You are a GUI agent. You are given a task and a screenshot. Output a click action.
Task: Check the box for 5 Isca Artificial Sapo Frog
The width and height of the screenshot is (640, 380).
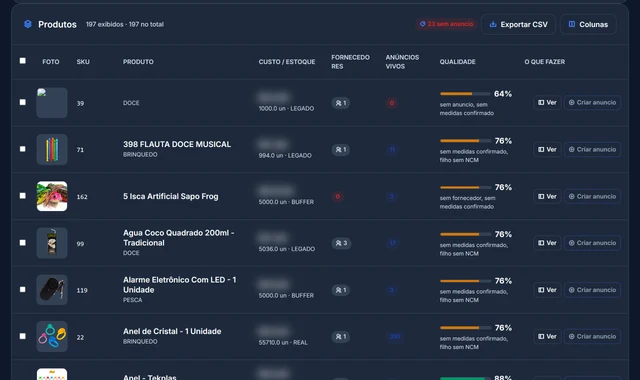(22, 196)
